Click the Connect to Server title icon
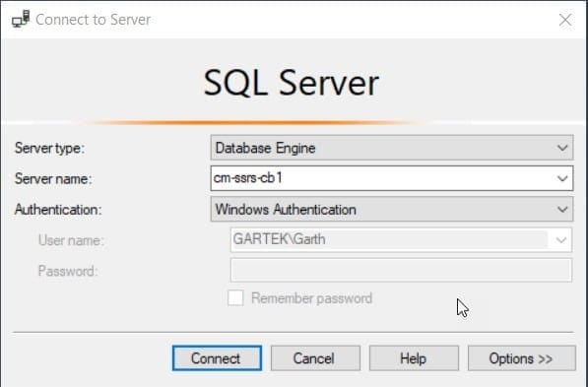This screenshot has height=387, width=588. point(21,19)
